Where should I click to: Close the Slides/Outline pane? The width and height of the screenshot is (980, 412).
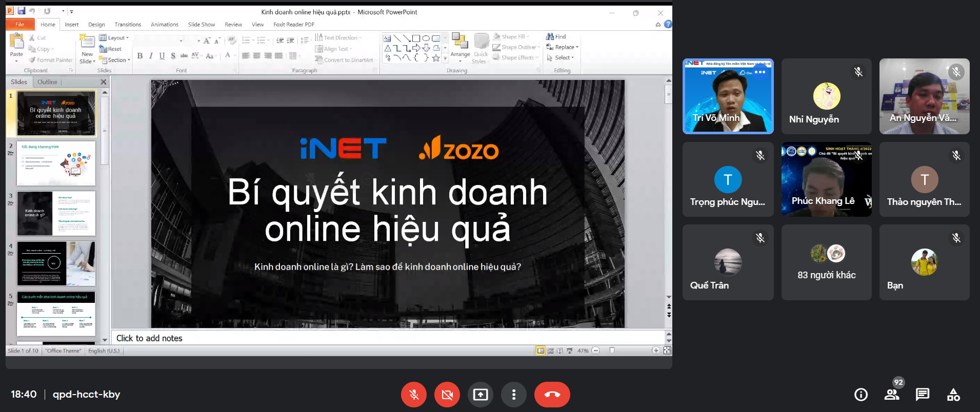[x=104, y=82]
